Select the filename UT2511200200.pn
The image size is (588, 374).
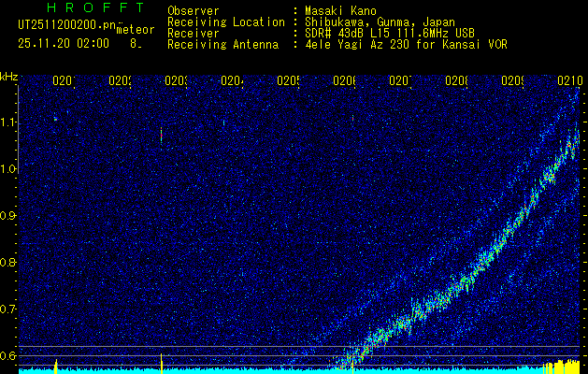(66, 25)
